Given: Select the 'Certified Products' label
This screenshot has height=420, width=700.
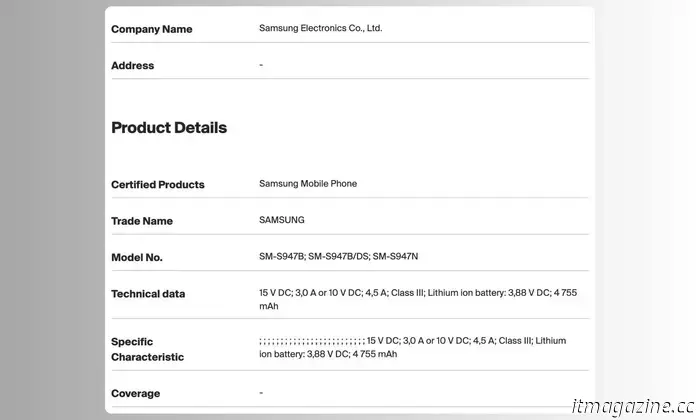Looking at the screenshot, I should tap(158, 184).
